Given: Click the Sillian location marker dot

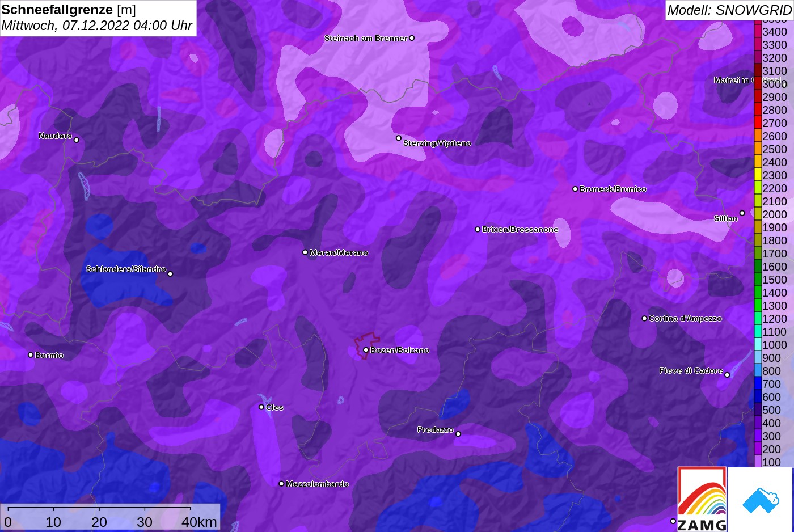Looking at the screenshot, I should click(x=742, y=213).
